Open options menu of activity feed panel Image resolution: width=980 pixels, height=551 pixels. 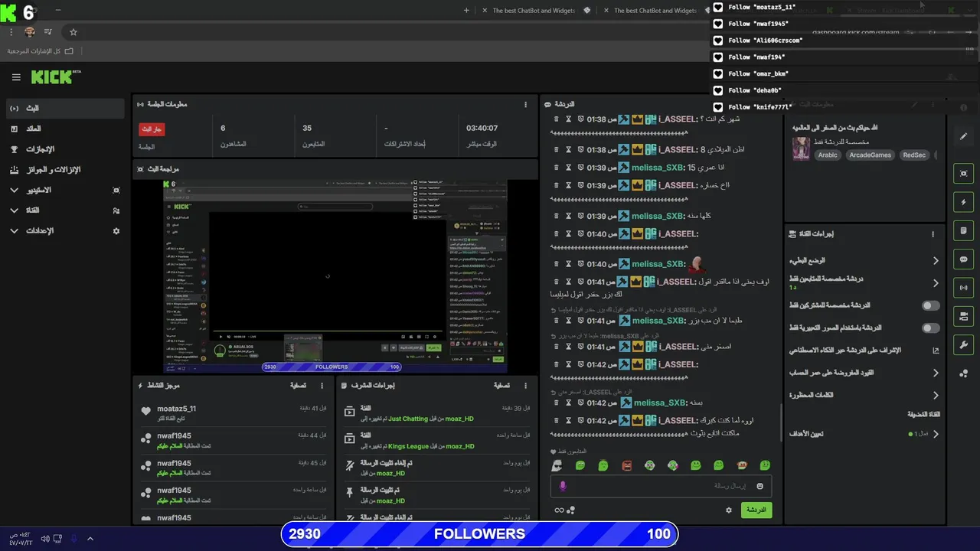[321, 386]
